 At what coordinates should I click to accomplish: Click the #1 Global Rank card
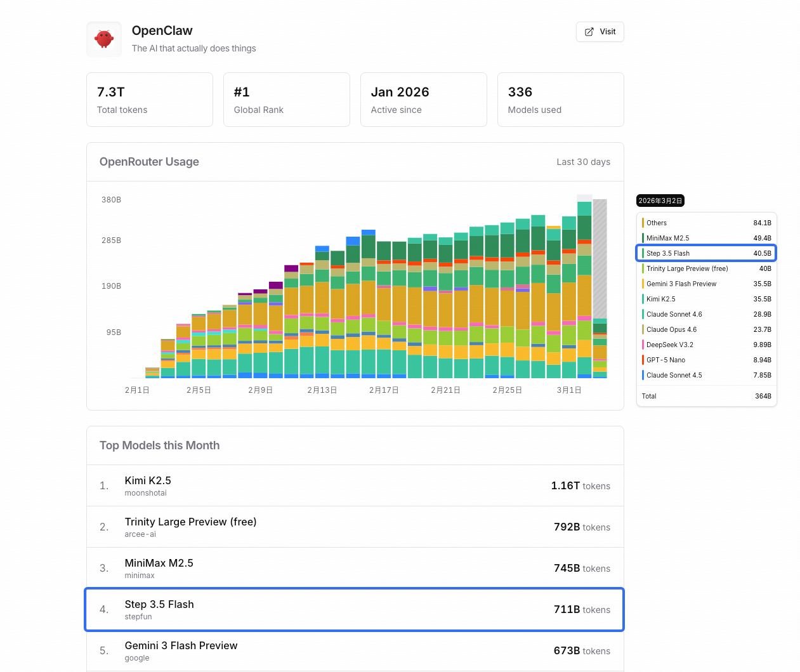(286, 100)
